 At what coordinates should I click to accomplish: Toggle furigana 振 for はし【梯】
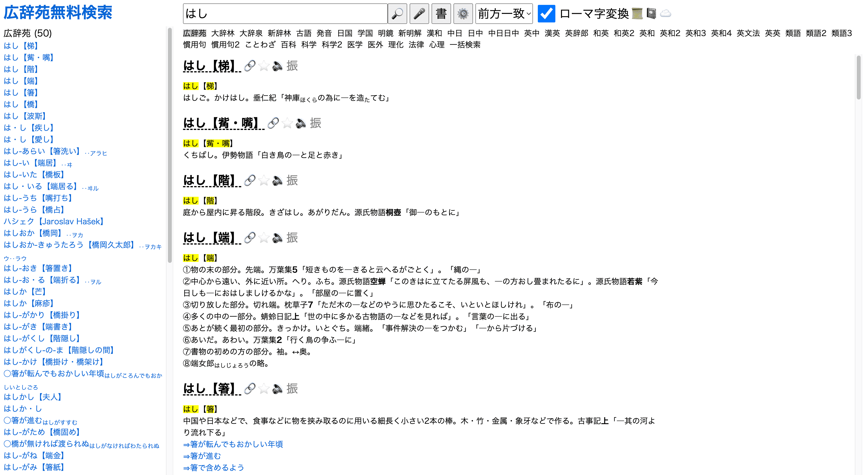292,66
